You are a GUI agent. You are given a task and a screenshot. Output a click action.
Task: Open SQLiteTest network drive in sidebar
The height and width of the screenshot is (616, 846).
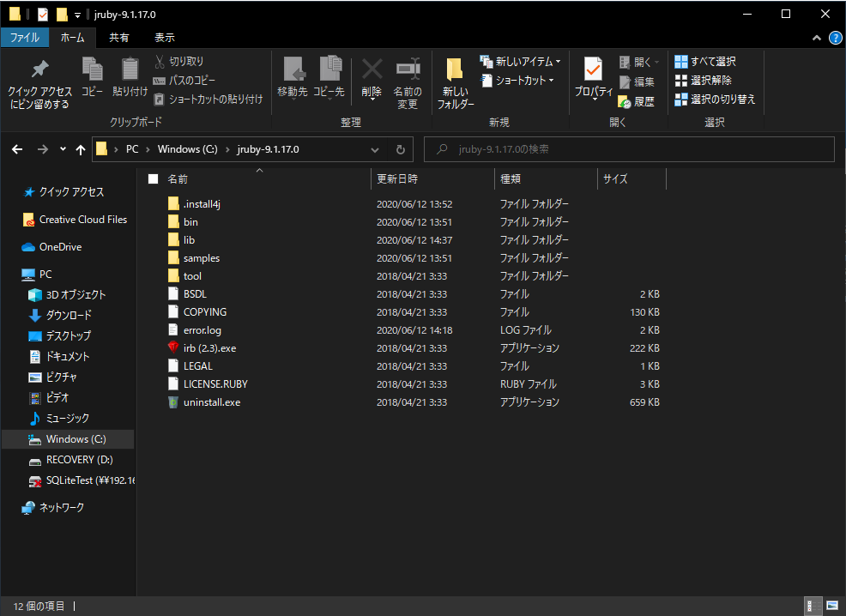coord(81,480)
